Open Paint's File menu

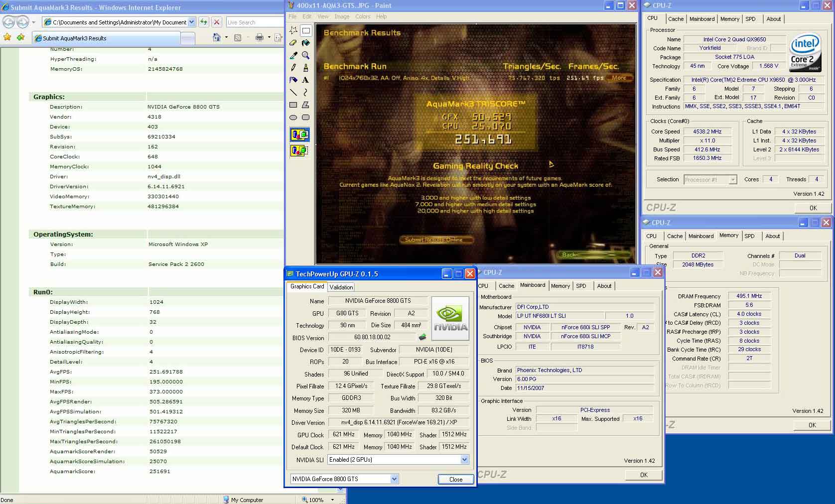292,16
